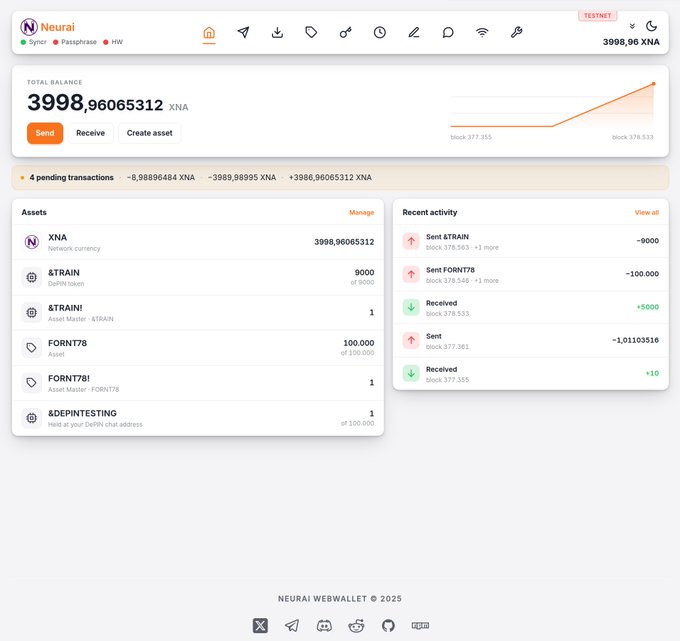Open the History clock nav icon

(x=380, y=33)
